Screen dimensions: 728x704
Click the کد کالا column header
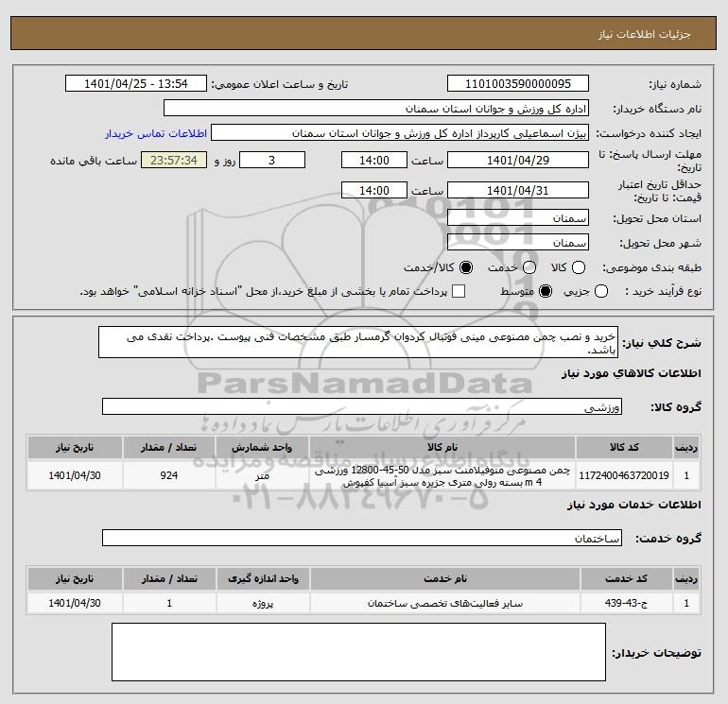click(624, 447)
